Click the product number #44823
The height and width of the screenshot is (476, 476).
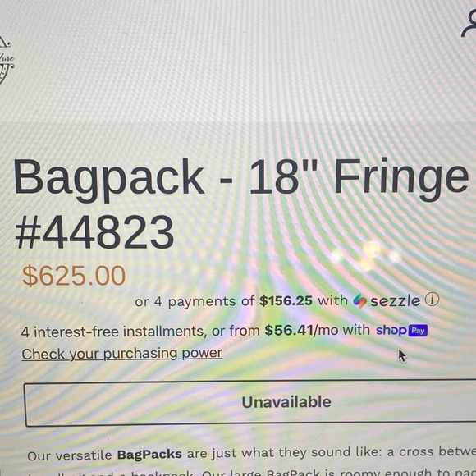click(94, 232)
